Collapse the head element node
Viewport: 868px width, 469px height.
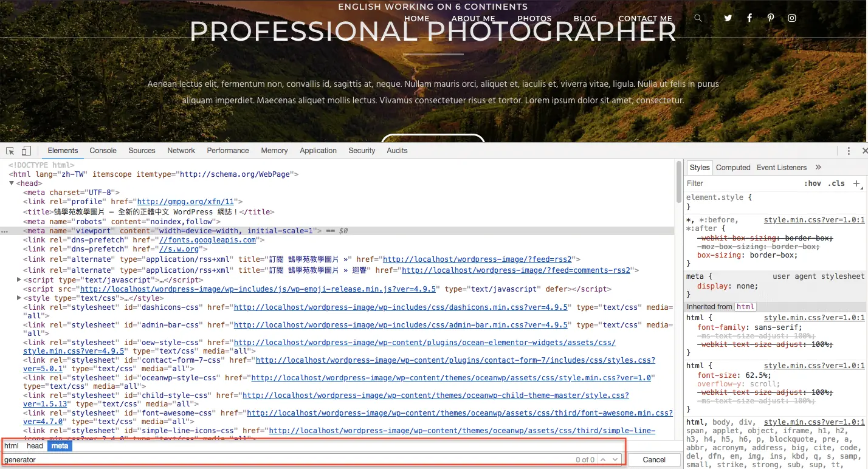coord(12,183)
